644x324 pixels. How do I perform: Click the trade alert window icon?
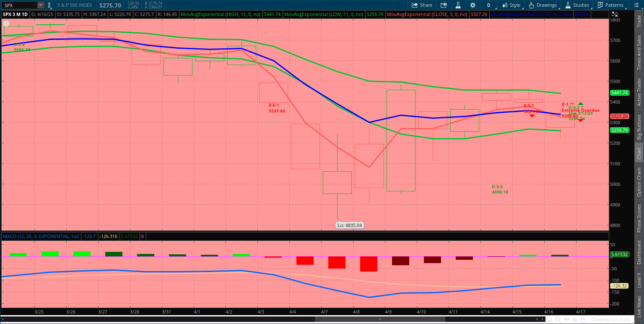click(x=444, y=5)
